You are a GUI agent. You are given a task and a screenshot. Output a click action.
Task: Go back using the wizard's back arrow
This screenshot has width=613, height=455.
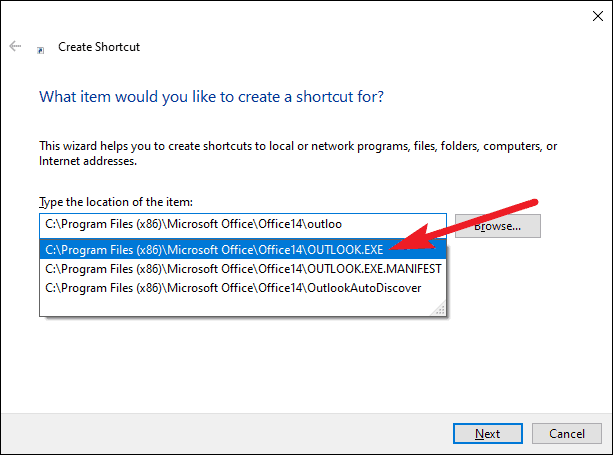[15, 46]
